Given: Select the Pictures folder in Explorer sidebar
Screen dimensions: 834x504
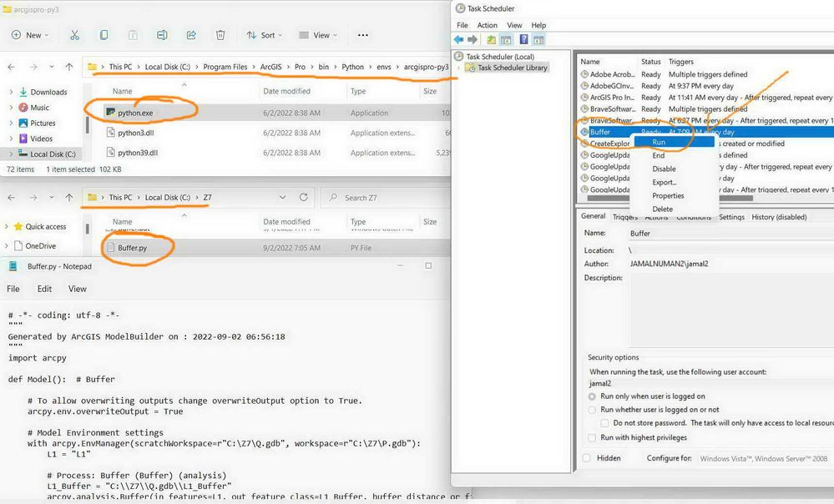Looking at the screenshot, I should click(43, 123).
